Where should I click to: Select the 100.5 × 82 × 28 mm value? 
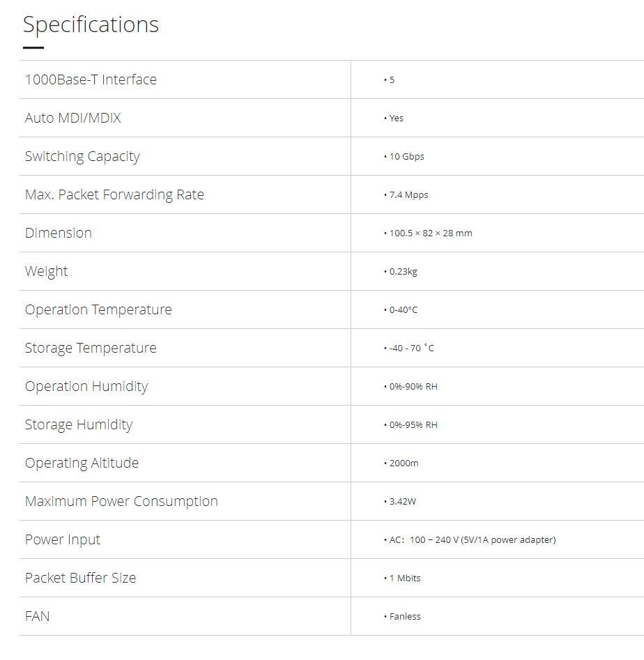[430, 233]
